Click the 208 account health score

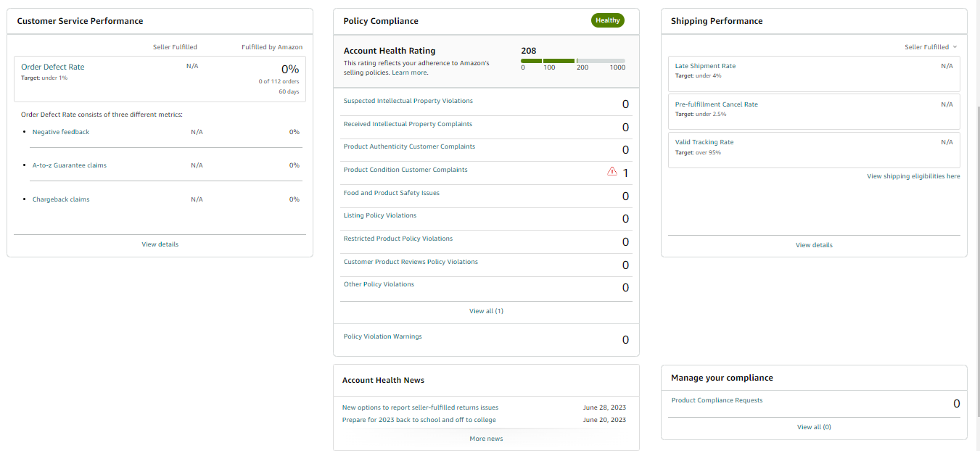[x=529, y=51]
